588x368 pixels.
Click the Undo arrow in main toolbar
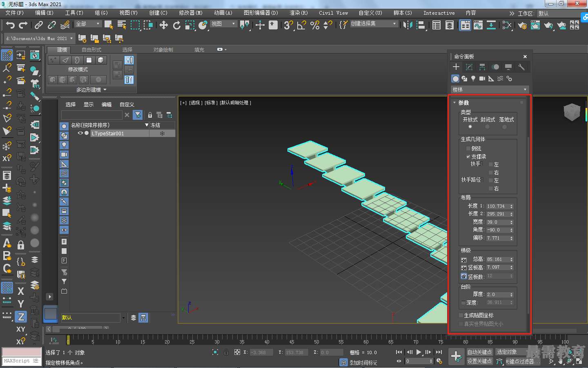pos(10,25)
